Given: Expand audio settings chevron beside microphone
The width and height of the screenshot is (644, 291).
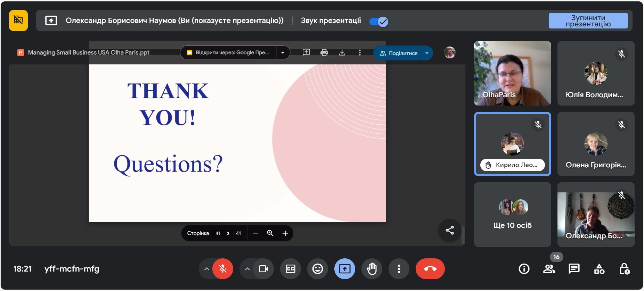Looking at the screenshot, I should pyautogui.click(x=206, y=269).
